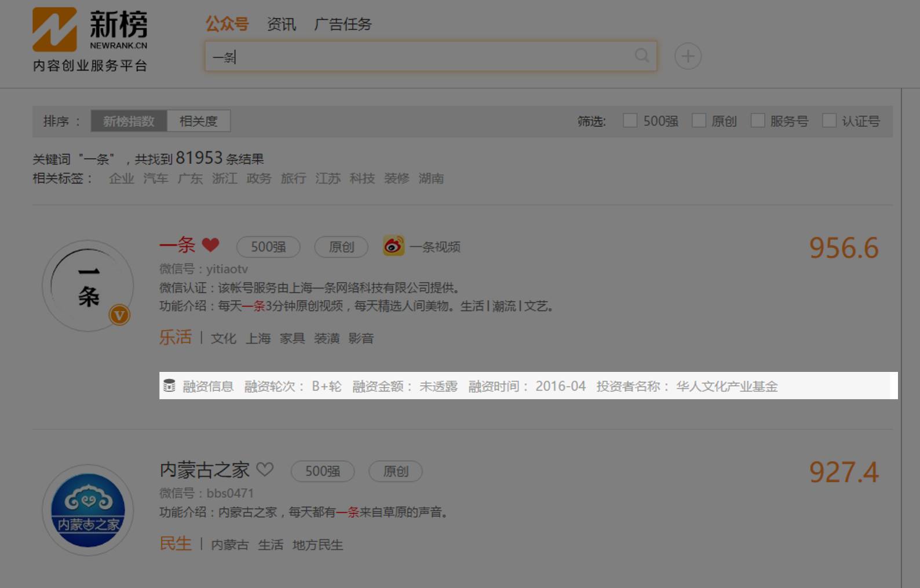Sort results by 新榜指数

pos(129,121)
